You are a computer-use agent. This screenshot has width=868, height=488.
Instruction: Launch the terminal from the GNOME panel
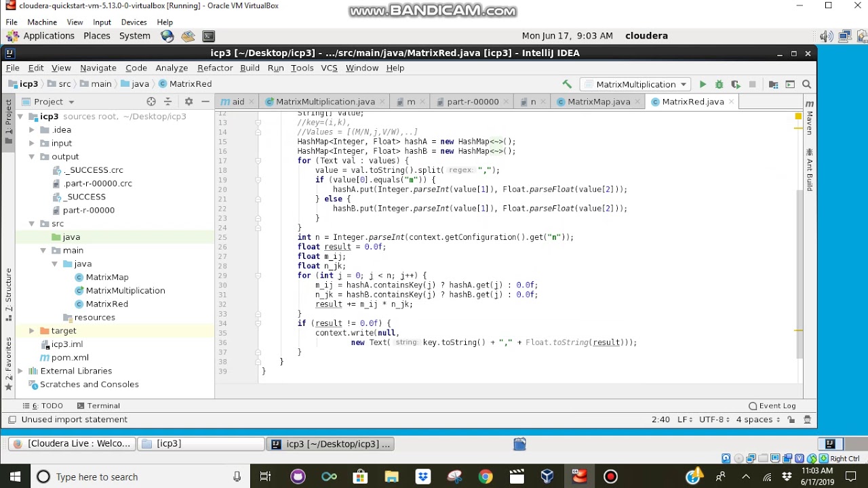209,36
